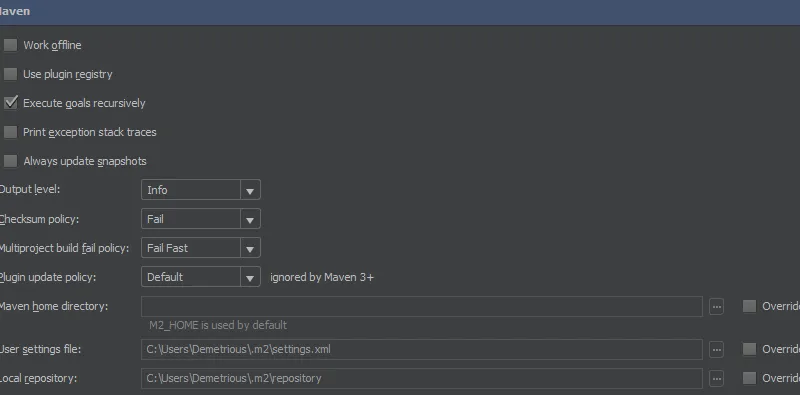The image size is (800, 395).
Task: Click 'M2_HOME is used by default' hint
Action: [x=218, y=325]
